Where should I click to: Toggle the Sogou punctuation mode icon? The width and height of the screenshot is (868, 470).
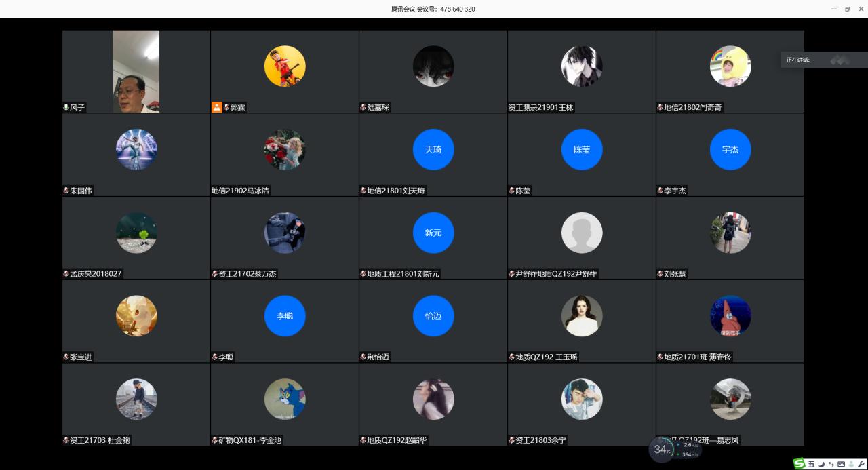[x=831, y=464]
